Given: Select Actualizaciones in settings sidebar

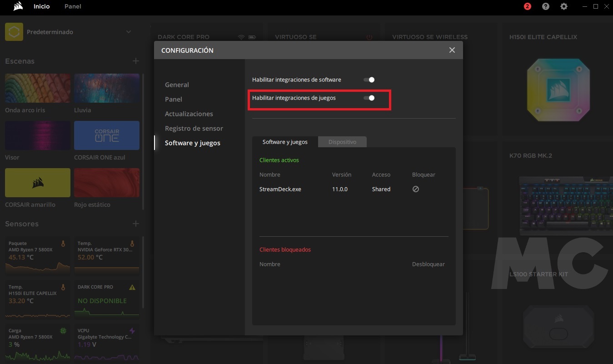Looking at the screenshot, I should (189, 114).
